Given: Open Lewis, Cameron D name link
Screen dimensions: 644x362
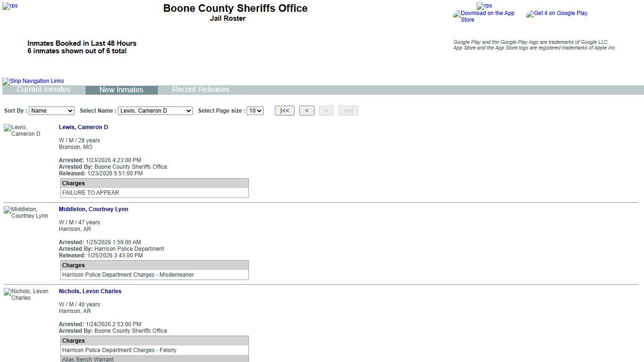Looking at the screenshot, I should (83, 127).
